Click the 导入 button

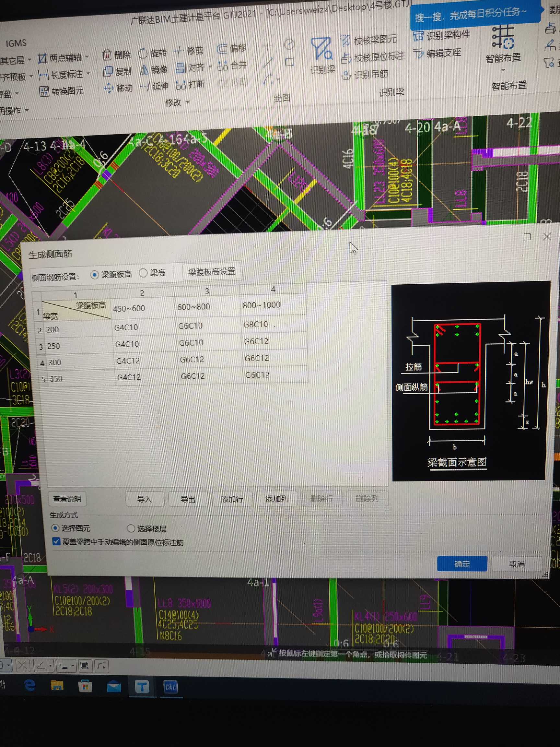coord(145,499)
